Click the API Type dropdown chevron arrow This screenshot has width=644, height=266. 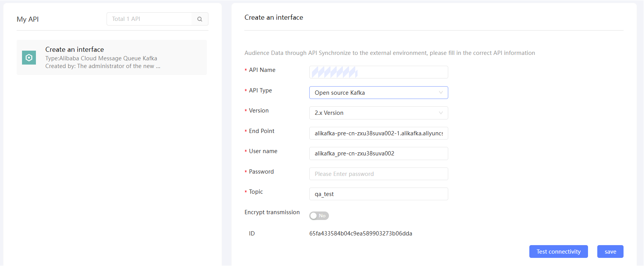(441, 93)
